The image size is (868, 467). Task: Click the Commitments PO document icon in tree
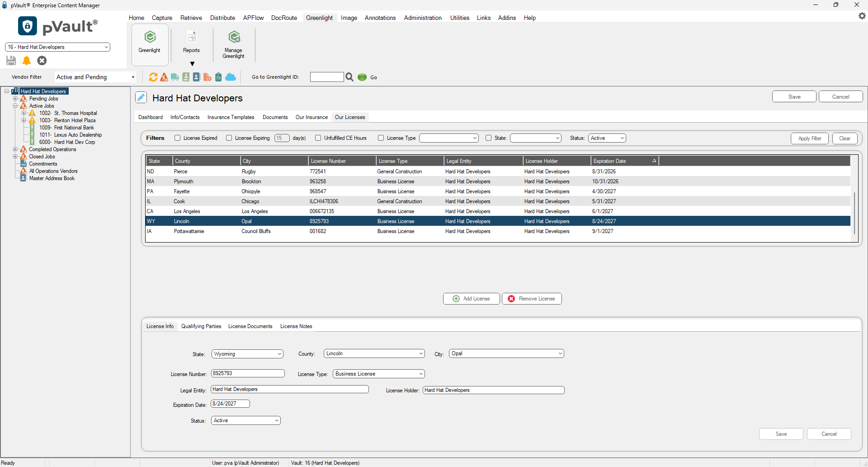24,164
